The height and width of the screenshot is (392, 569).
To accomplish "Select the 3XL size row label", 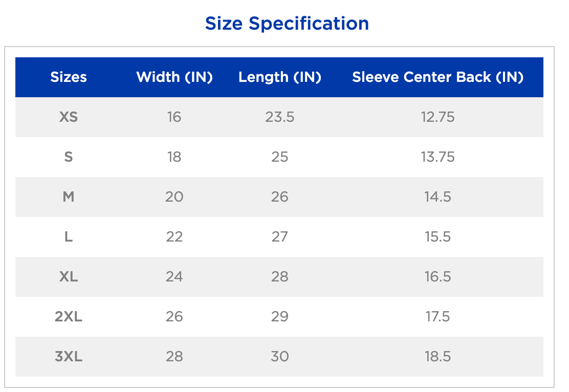I will tap(69, 357).
